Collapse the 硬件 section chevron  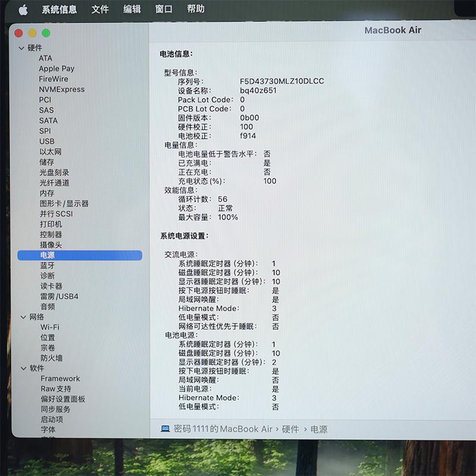pyautogui.click(x=21, y=48)
